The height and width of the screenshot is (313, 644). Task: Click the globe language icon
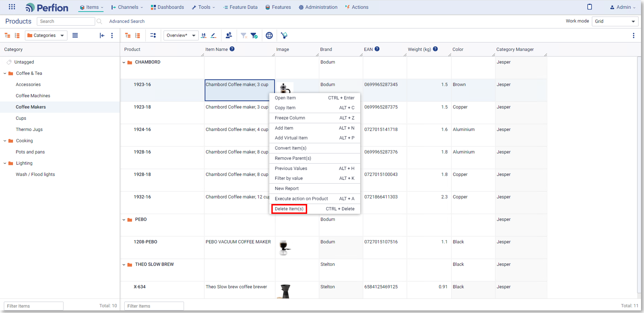click(x=269, y=36)
